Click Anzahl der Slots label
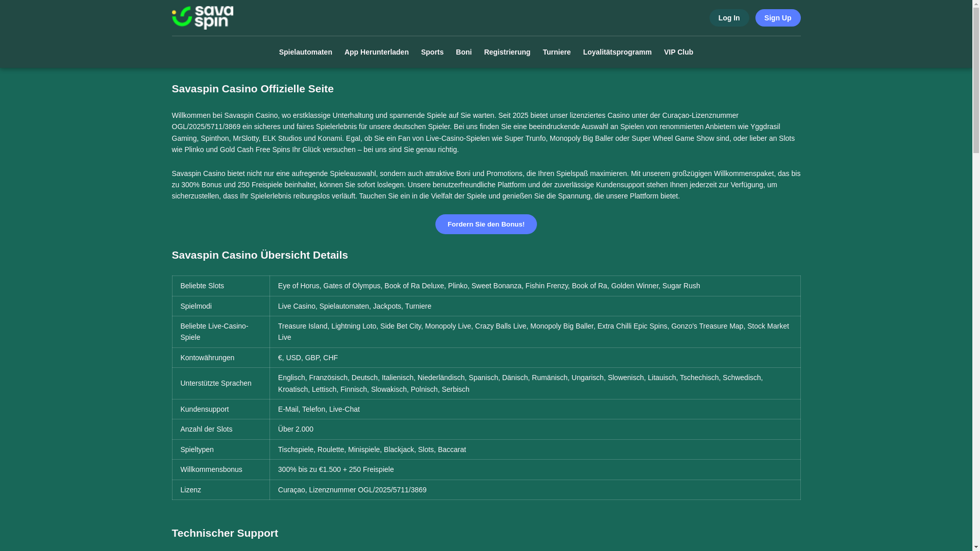Image resolution: width=980 pixels, height=551 pixels. pos(220,429)
